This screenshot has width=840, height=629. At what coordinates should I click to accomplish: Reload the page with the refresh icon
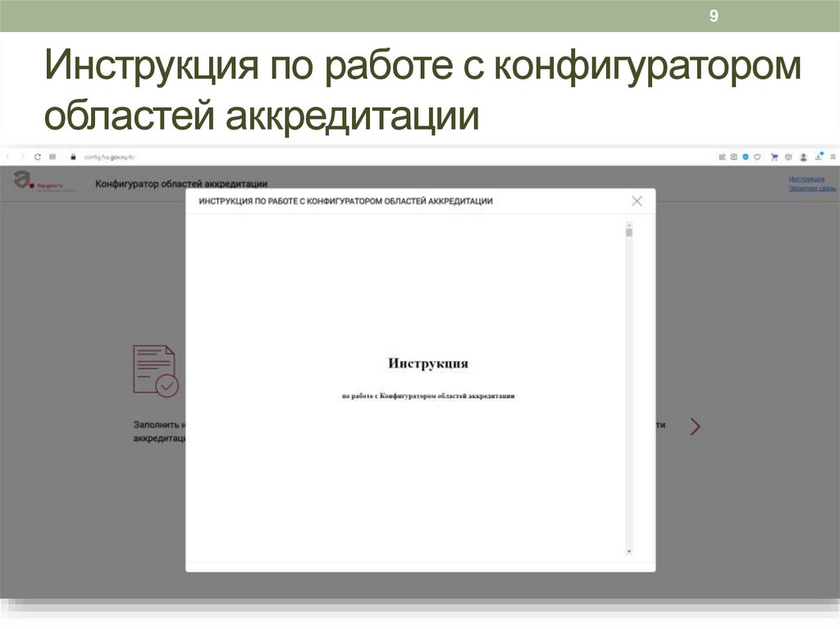click(x=38, y=156)
